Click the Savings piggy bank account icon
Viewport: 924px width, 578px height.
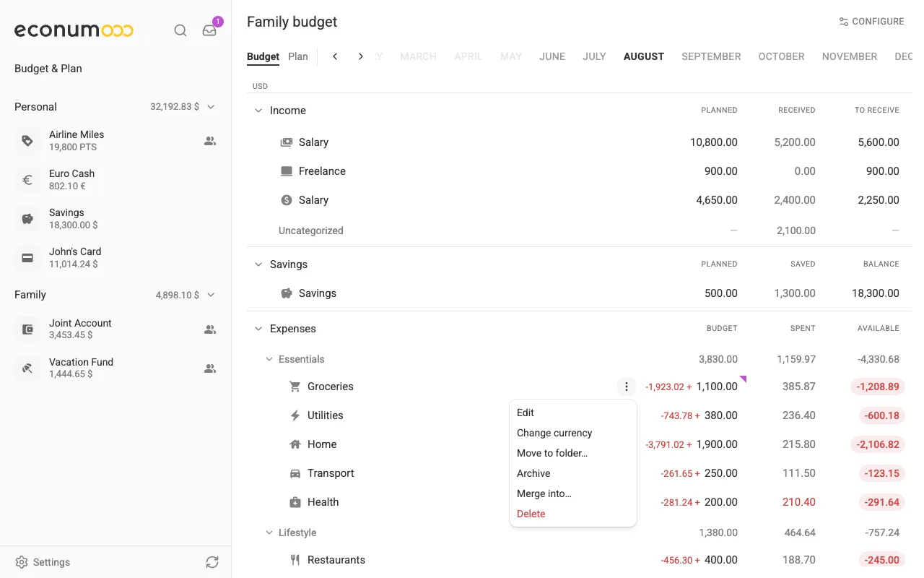tap(27, 219)
